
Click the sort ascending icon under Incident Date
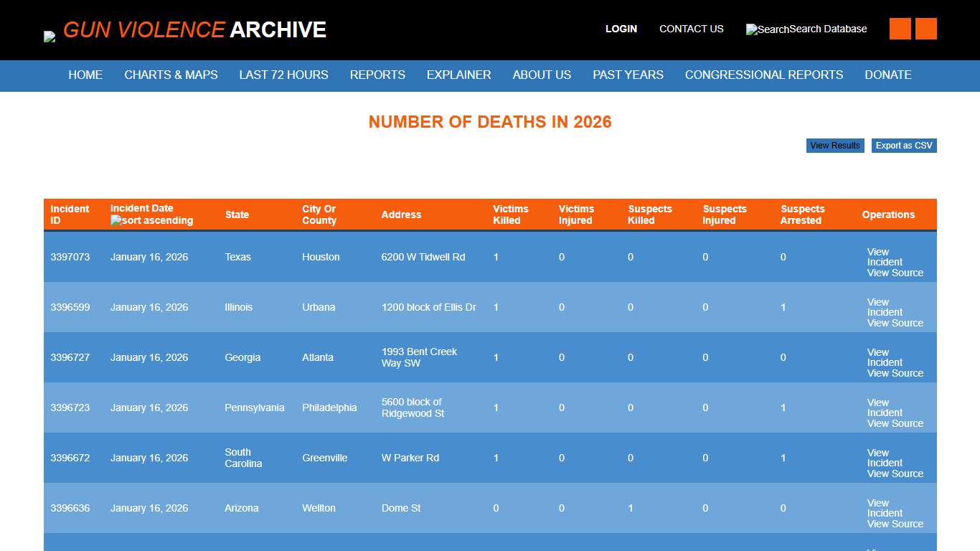pos(117,220)
